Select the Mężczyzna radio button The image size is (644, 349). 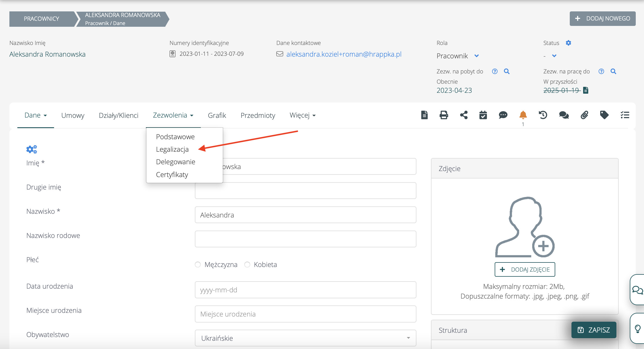pos(198,264)
